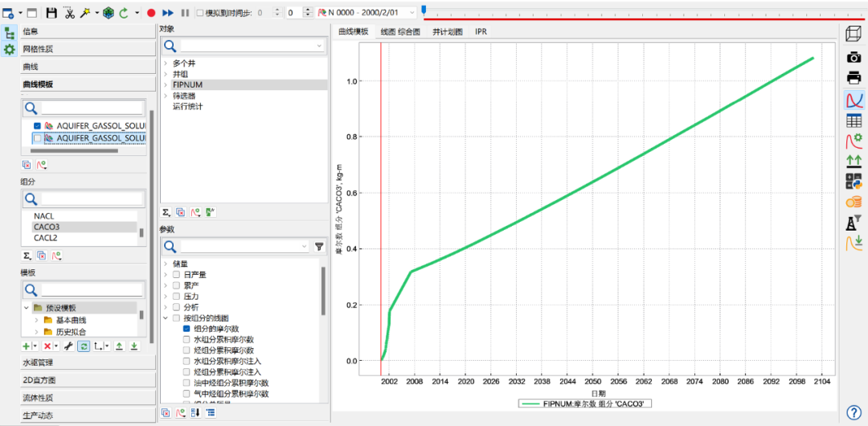Expand the 多个井 tree node
The image size is (868, 426).
(x=165, y=63)
